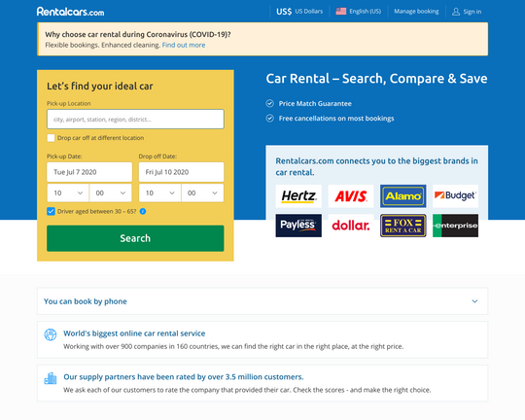The image size is (525, 420).
Task: Click the Pick-up Location input field
Action: tap(135, 119)
